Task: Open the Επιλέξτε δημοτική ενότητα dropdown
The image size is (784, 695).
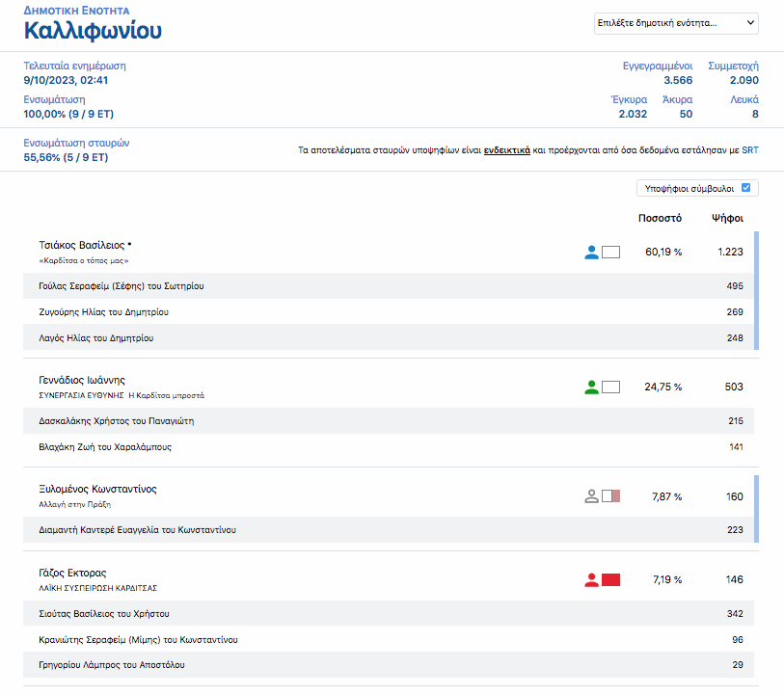Action: (x=676, y=23)
